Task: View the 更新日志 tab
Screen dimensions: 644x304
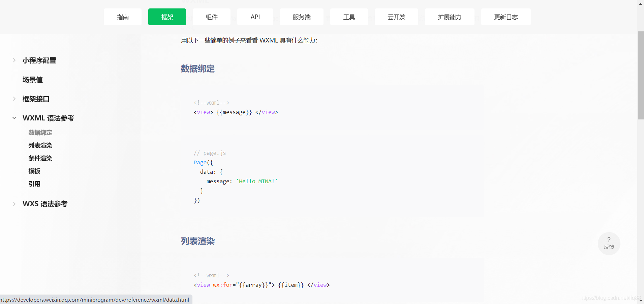Action: (506, 17)
